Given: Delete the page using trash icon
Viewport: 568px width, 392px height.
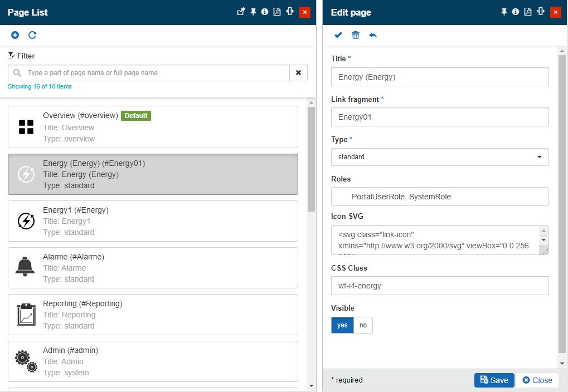Looking at the screenshot, I should 356,35.
